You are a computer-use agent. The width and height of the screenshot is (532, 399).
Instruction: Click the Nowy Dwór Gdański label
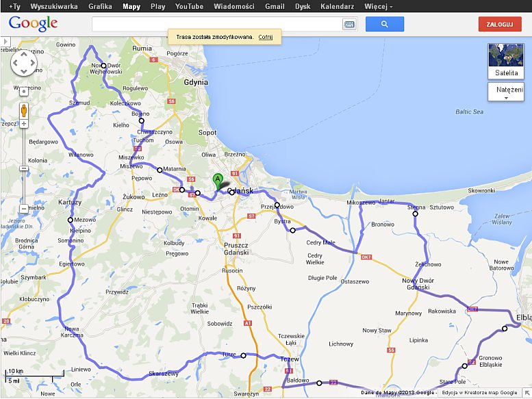click(418, 284)
